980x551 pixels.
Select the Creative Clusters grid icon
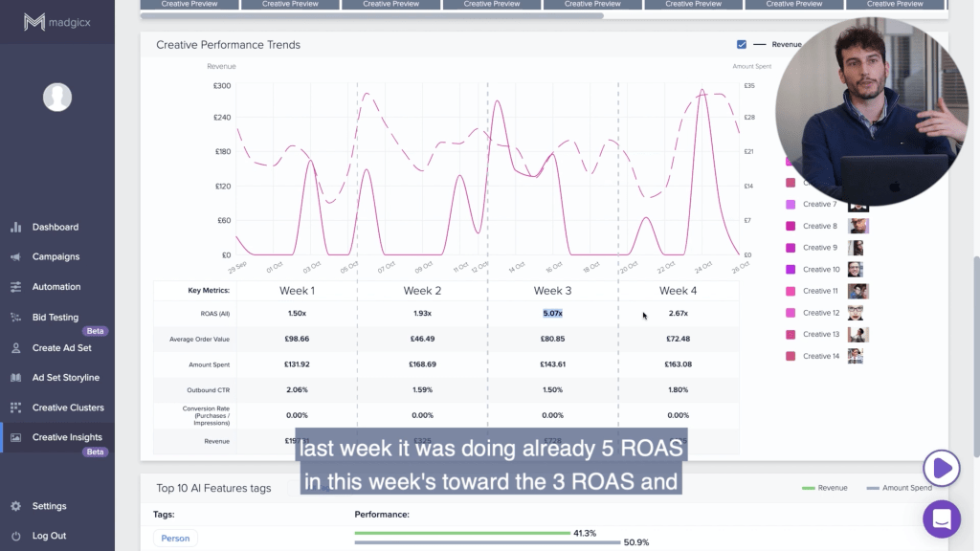15,408
